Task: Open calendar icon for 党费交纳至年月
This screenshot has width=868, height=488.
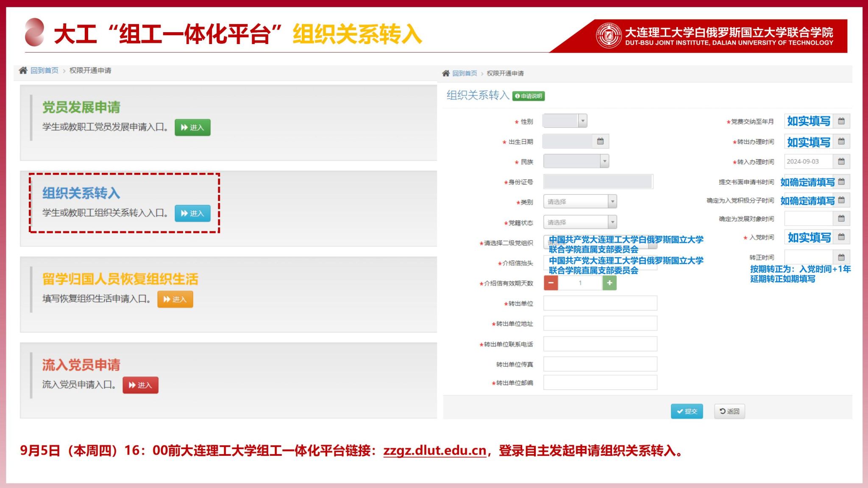Action: coord(841,121)
